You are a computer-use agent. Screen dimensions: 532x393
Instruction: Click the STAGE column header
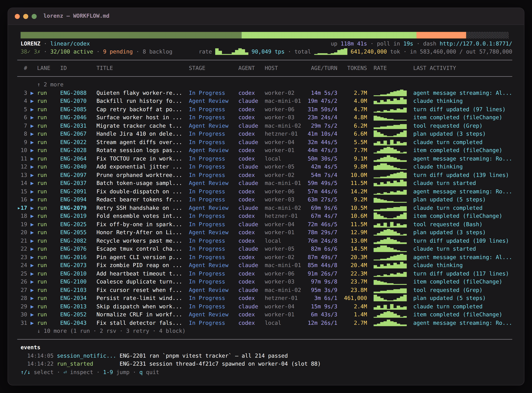coord(197,68)
